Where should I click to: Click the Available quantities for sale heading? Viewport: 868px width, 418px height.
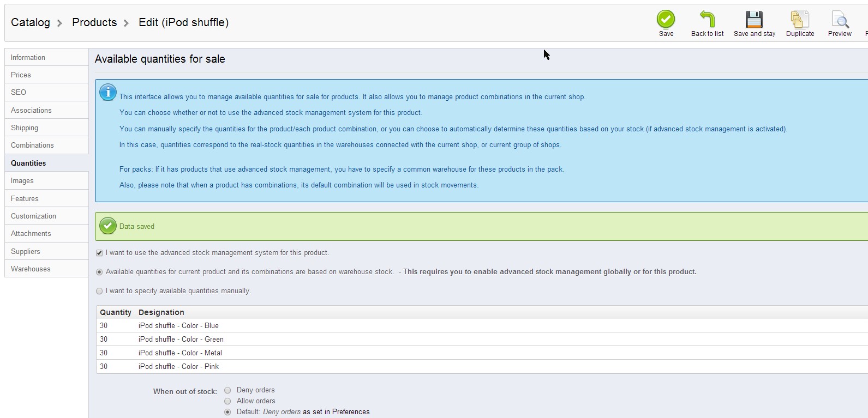(160, 59)
